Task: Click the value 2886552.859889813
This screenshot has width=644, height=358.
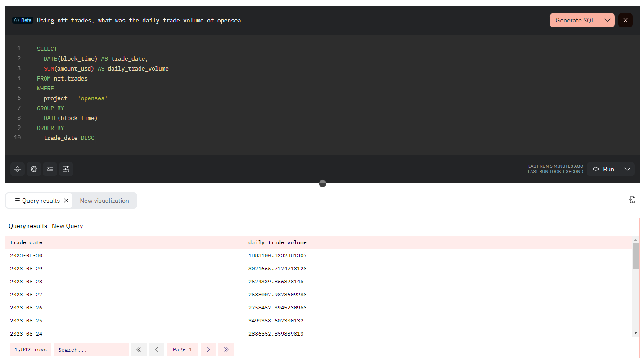Action: 276,334
